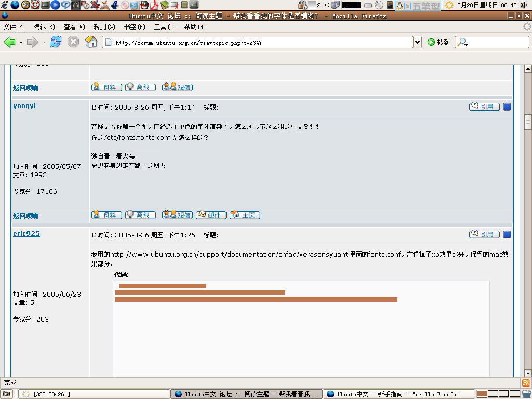Launch the CD disc application in the launcher row
Viewport: 532px width, 399px height.
pos(125,5)
